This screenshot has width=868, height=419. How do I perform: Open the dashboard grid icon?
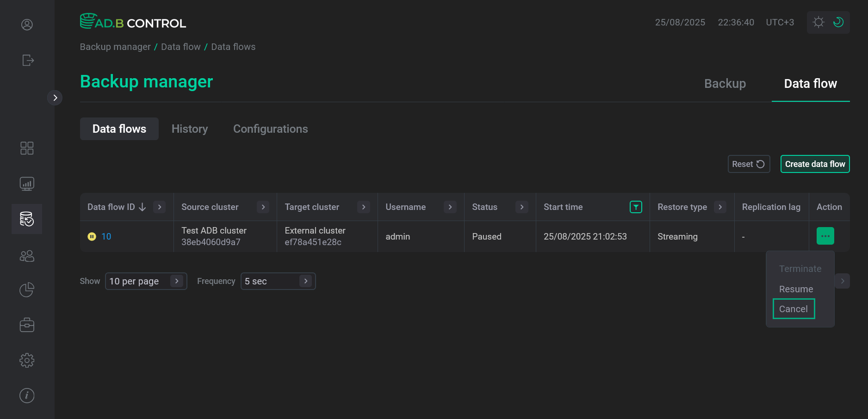tap(26, 148)
